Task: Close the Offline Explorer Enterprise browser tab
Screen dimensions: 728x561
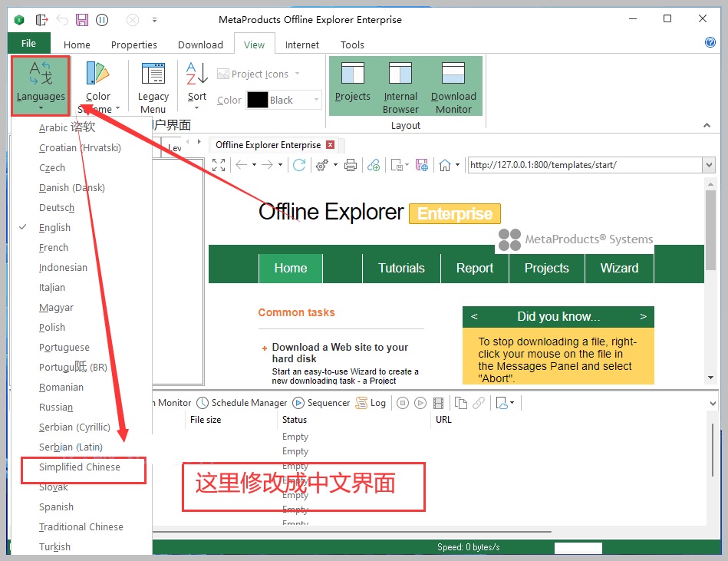Action: pyautogui.click(x=330, y=145)
